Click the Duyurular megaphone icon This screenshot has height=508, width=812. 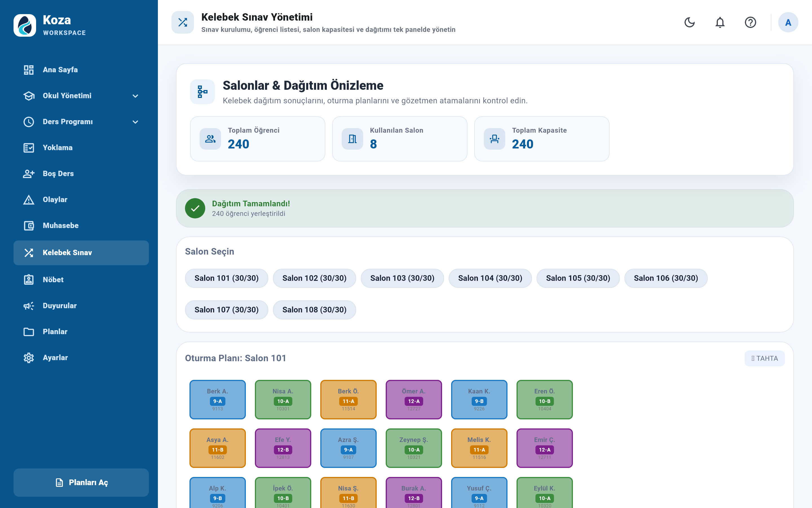[29, 306]
